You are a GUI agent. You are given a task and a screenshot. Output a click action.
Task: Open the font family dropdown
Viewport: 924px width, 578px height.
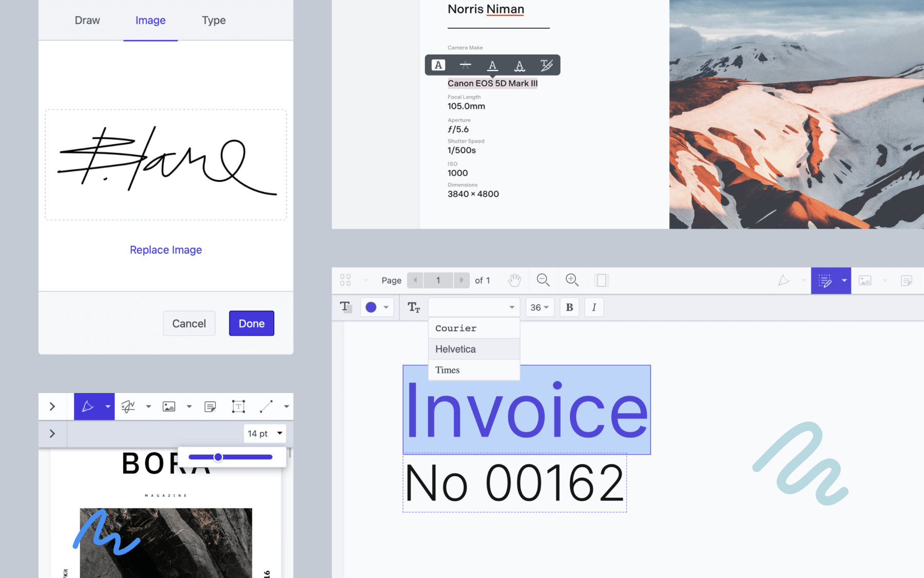pos(474,307)
